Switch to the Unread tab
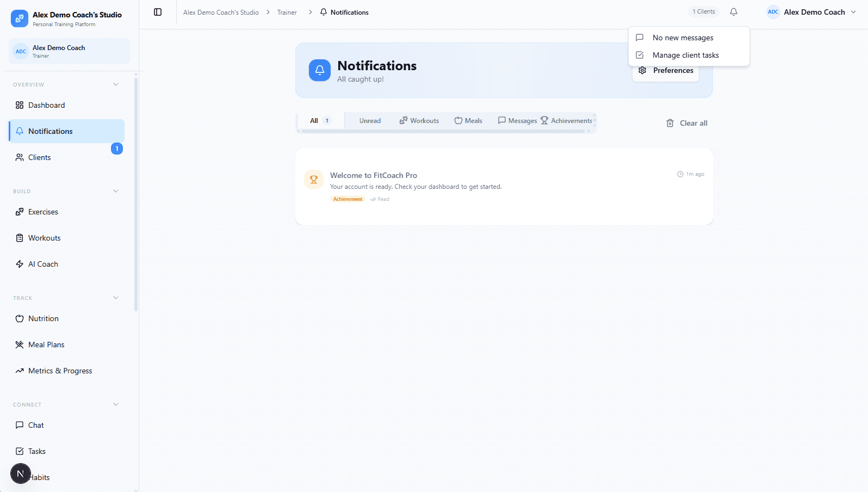The image size is (868, 492). pyautogui.click(x=370, y=121)
